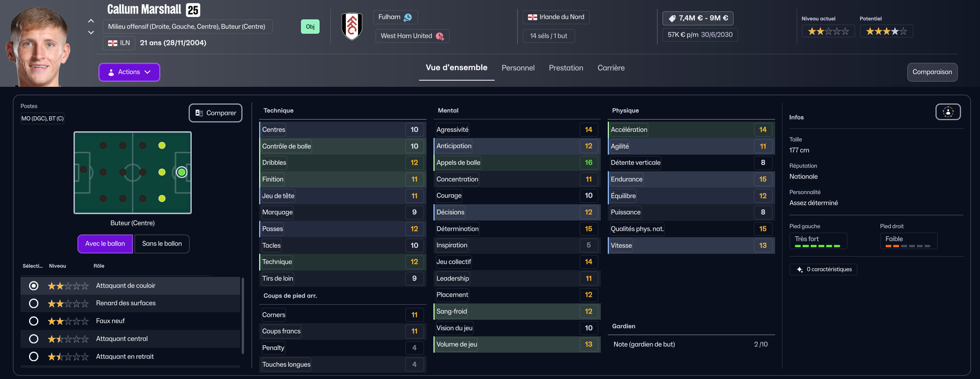
Task: Select the Attaquant central role radio button
Action: coord(34,339)
